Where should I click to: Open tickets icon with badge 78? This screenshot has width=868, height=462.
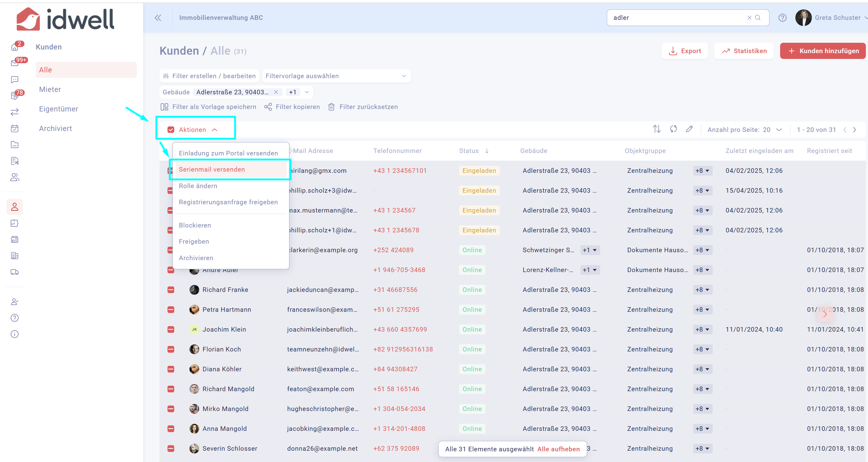click(x=15, y=96)
